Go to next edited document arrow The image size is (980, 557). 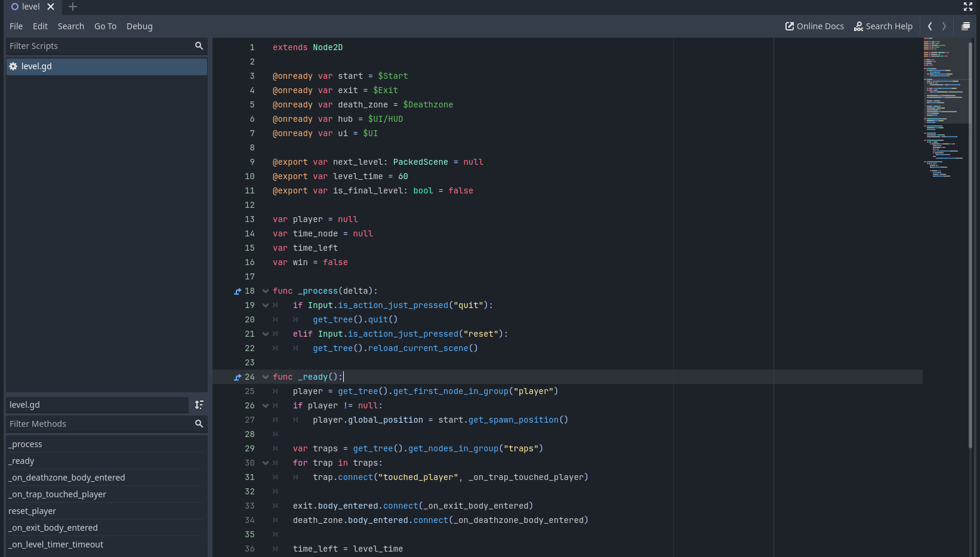coord(944,26)
